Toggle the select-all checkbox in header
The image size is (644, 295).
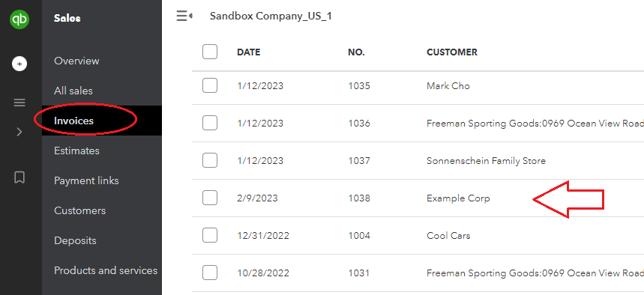click(210, 52)
